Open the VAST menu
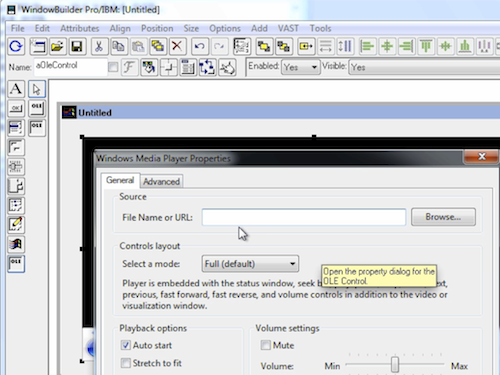The image size is (500, 375). point(288,28)
